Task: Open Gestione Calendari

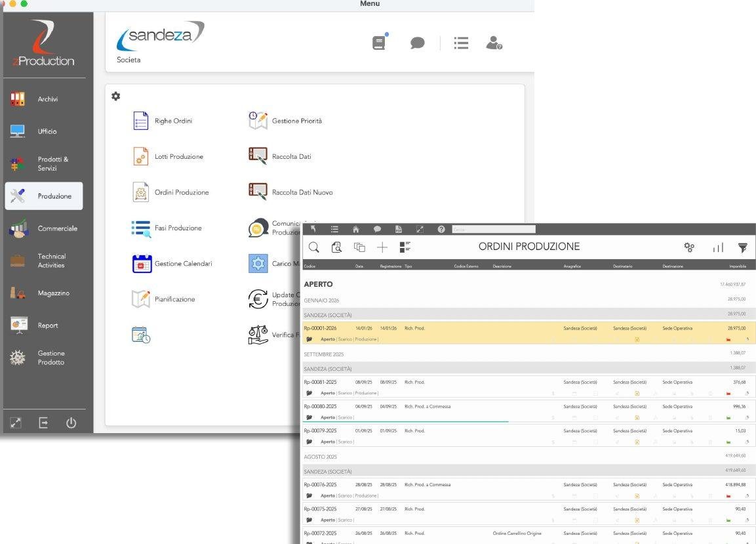Action: (172, 264)
